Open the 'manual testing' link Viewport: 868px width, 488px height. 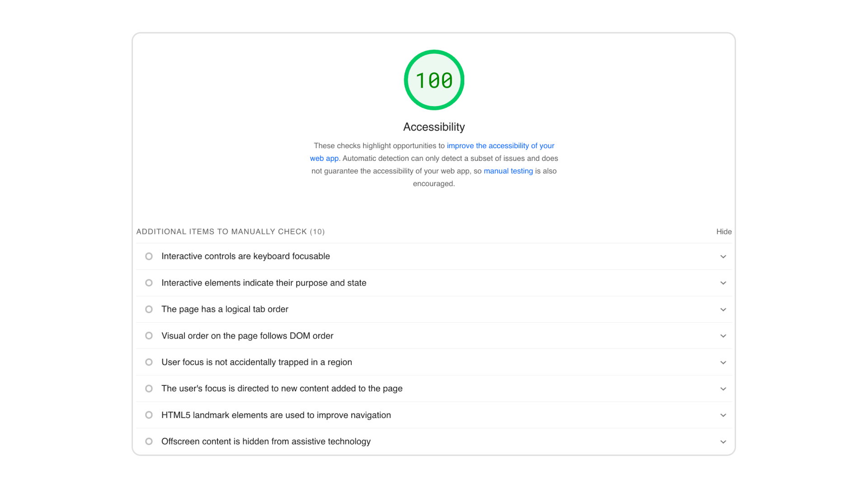(508, 171)
